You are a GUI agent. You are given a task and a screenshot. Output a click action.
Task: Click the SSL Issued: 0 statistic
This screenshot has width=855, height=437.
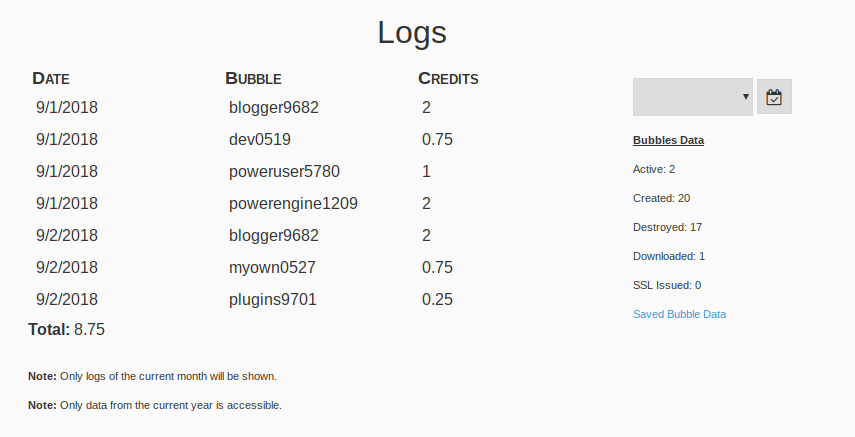[x=667, y=285]
